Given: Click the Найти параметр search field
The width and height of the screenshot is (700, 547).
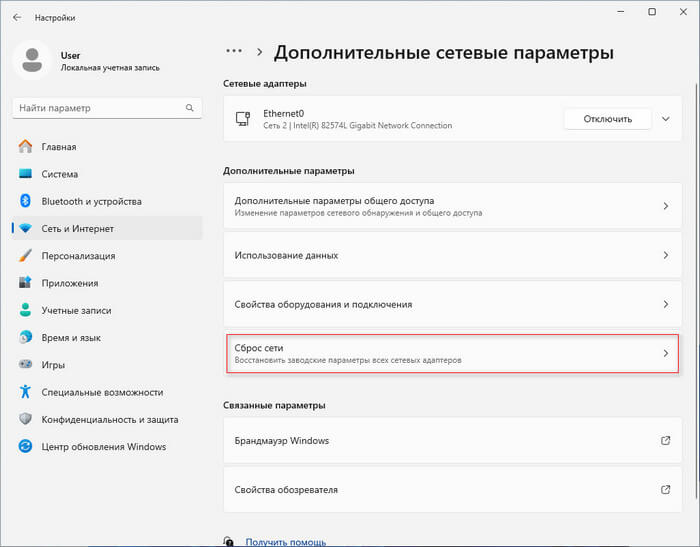Looking at the screenshot, I should pos(107,108).
